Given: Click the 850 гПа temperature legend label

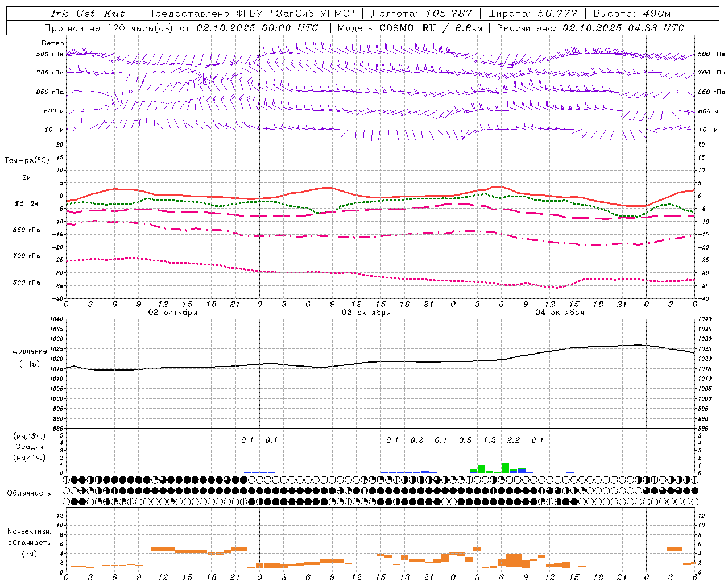Looking at the screenshot, I should point(27,230).
